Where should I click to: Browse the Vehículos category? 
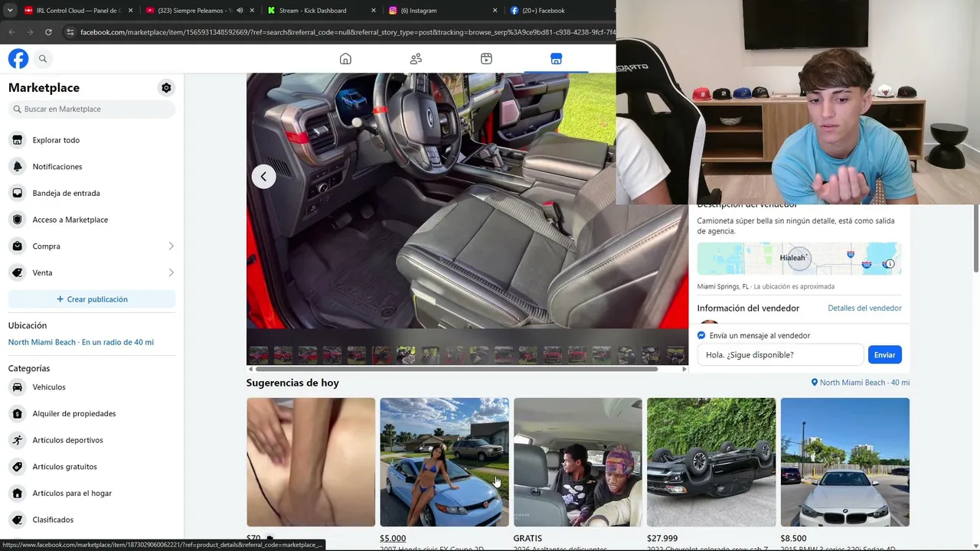(92, 387)
